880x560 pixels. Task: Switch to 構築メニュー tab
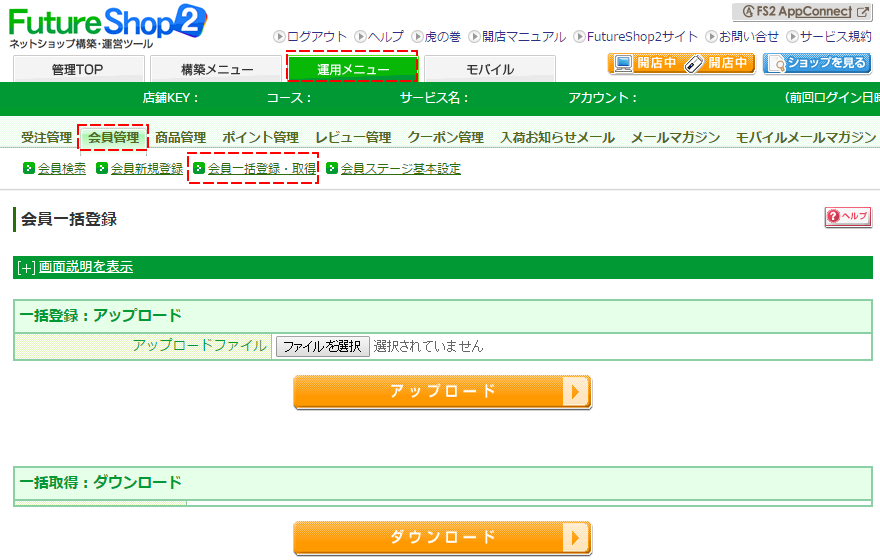coord(216,69)
